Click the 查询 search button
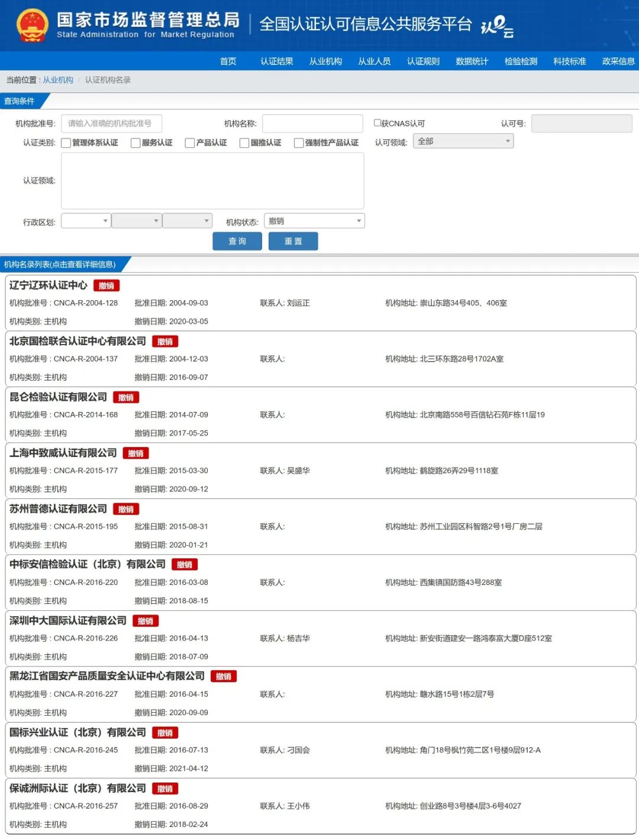 tap(237, 241)
